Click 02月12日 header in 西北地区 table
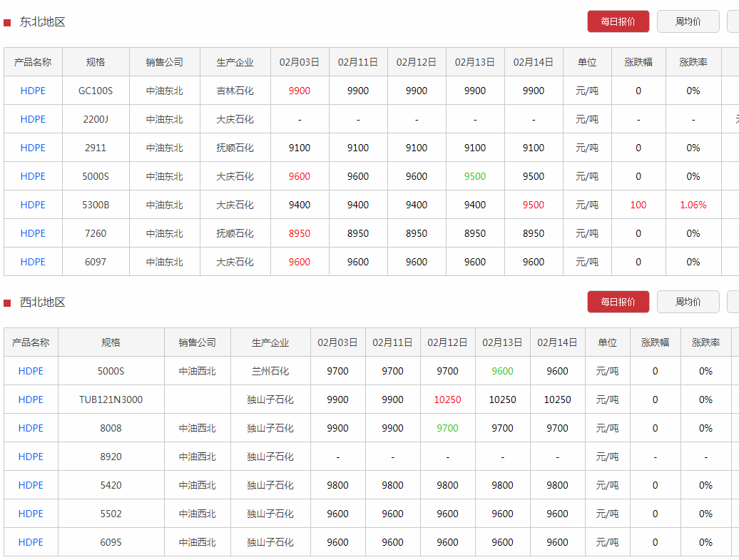 (447, 342)
